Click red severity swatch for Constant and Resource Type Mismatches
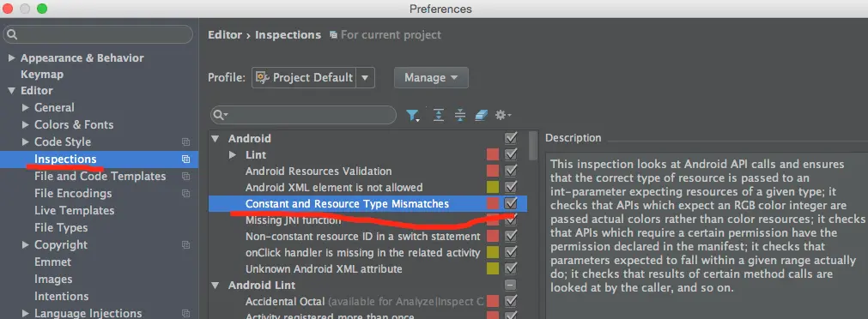 pyautogui.click(x=493, y=203)
